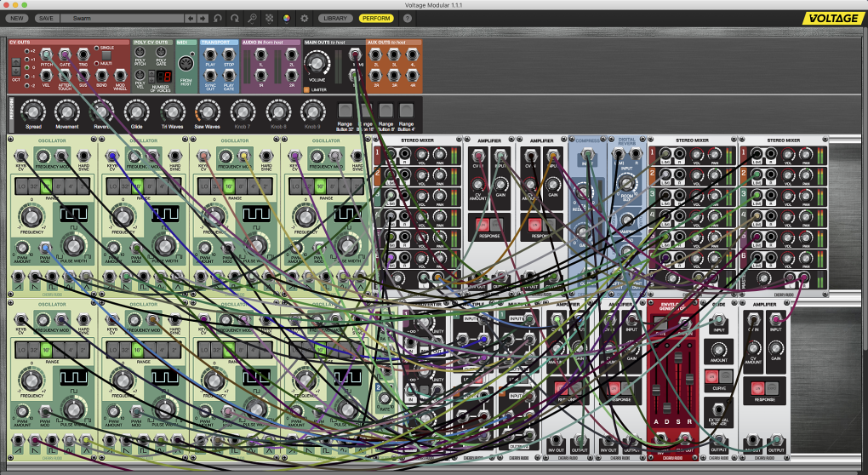Image resolution: width=868 pixels, height=475 pixels.
Task: Select LO range on first top oscillator
Action: click(21, 186)
